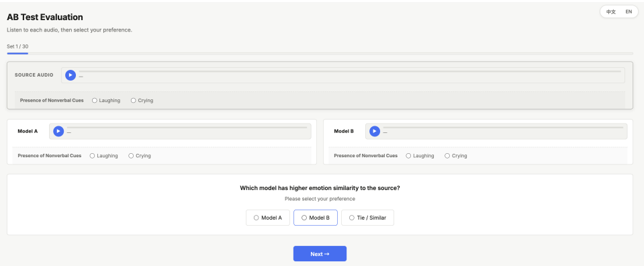Viewport: 644px width, 266px height.
Task: Play the Model A audio
Action: point(58,131)
